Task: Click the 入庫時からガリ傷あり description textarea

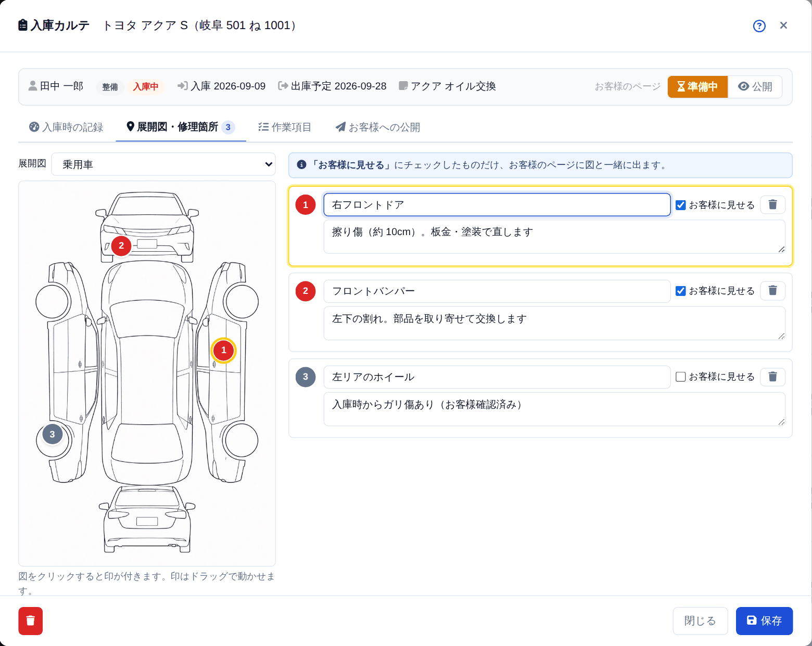Action: [x=554, y=409]
